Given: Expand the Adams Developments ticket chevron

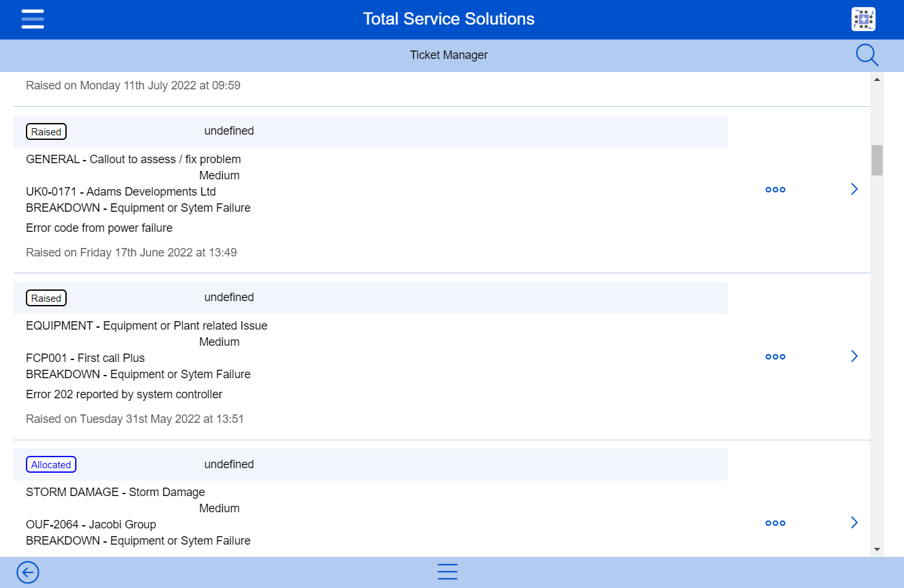Looking at the screenshot, I should tap(854, 189).
